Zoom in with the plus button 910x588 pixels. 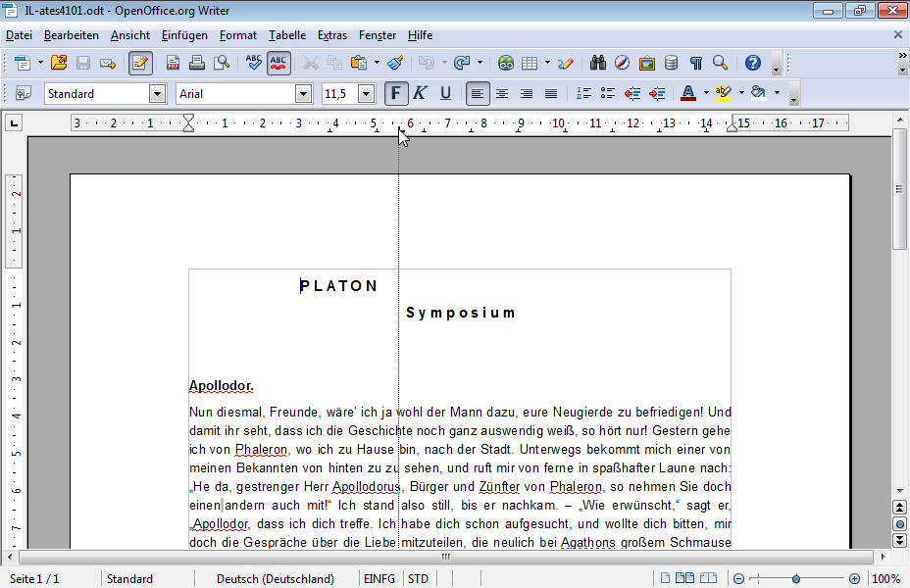854,579
